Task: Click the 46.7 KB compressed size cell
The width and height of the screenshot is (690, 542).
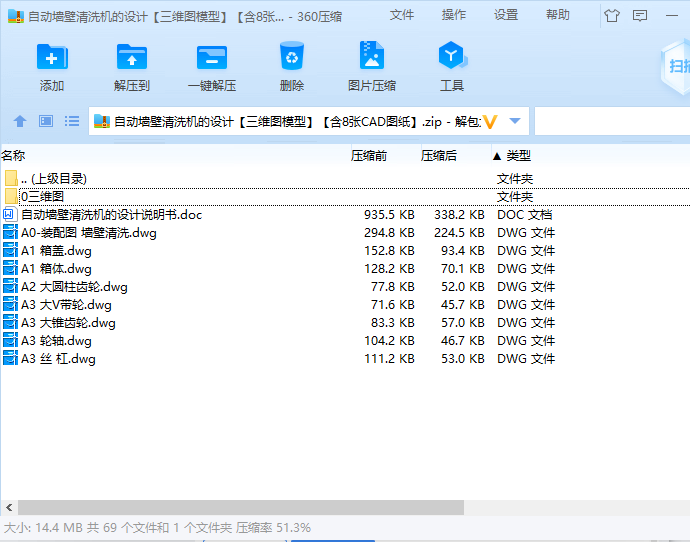Action: (462, 341)
